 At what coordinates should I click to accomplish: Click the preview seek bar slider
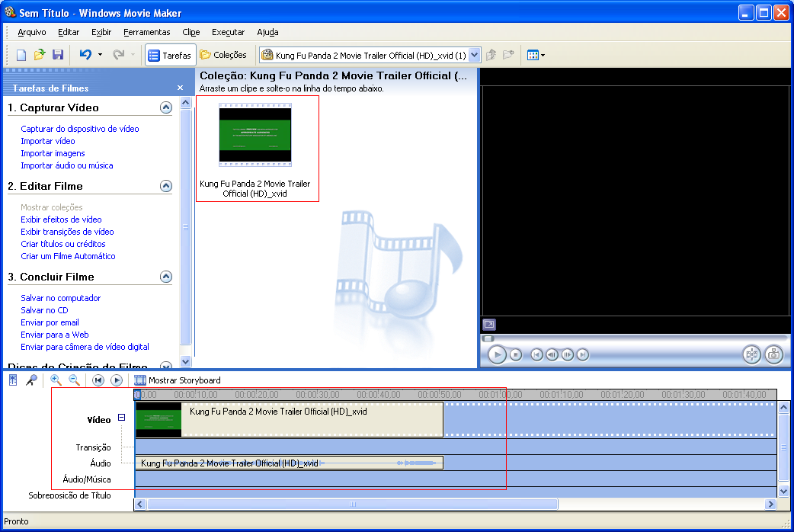pos(488,338)
